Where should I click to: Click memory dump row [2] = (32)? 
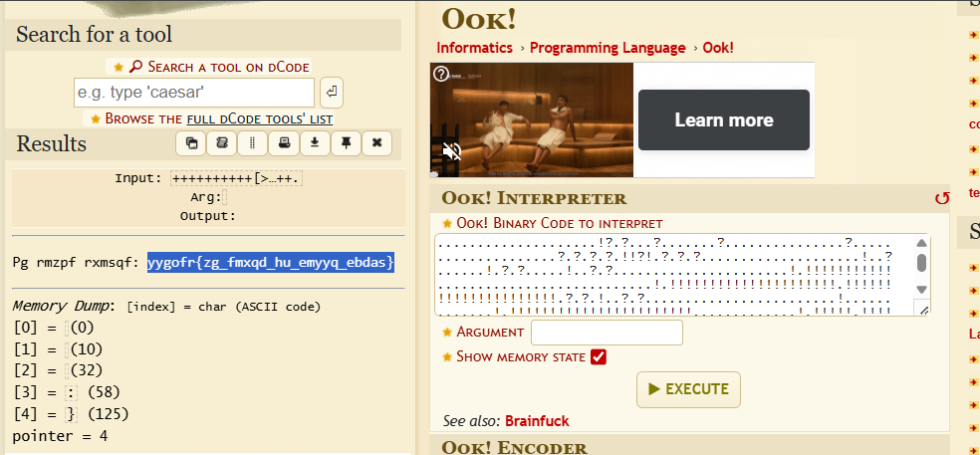click(58, 370)
